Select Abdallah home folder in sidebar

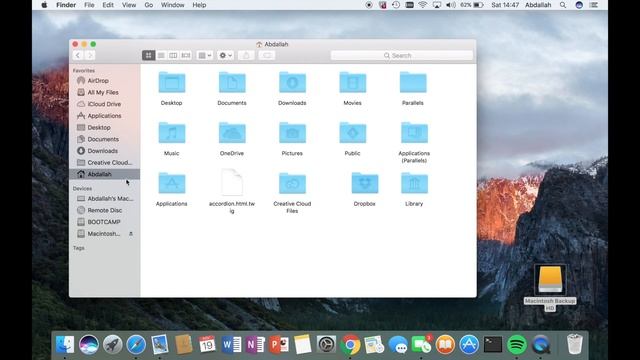point(104,174)
